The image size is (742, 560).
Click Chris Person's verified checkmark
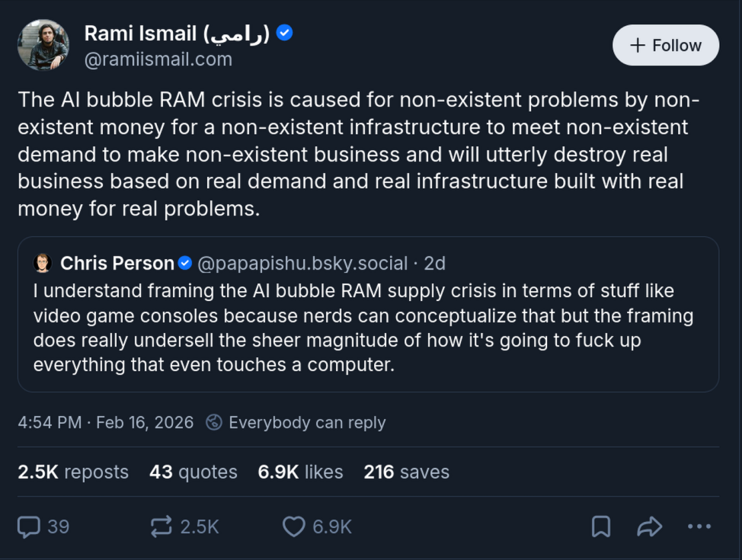click(184, 263)
